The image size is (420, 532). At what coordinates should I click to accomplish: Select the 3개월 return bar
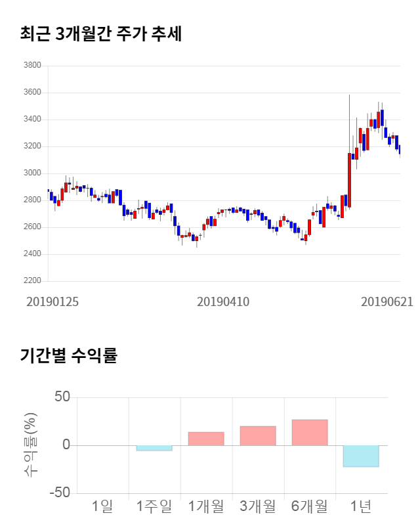click(258, 436)
